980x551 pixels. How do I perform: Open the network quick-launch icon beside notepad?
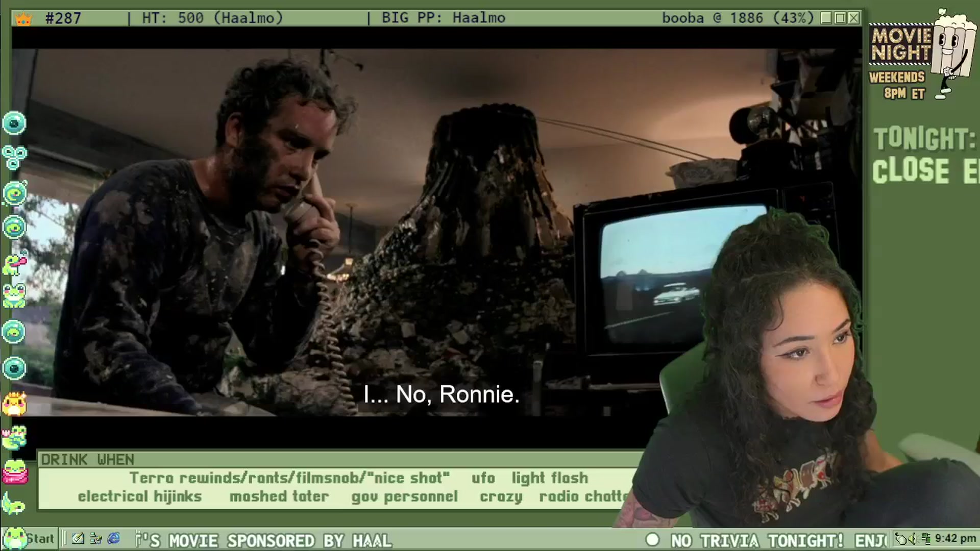coord(95,539)
